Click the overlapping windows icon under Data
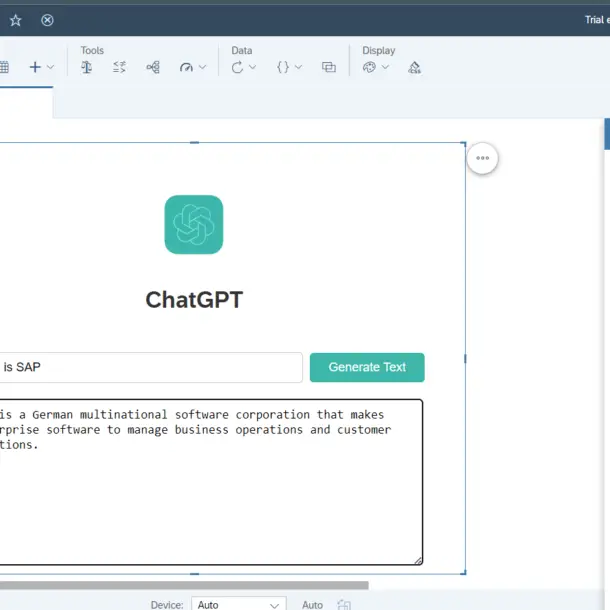The image size is (610, 610). [x=329, y=67]
